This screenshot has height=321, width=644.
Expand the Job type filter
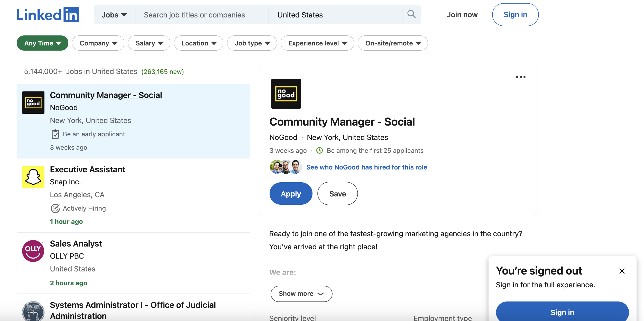coord(252,43)
